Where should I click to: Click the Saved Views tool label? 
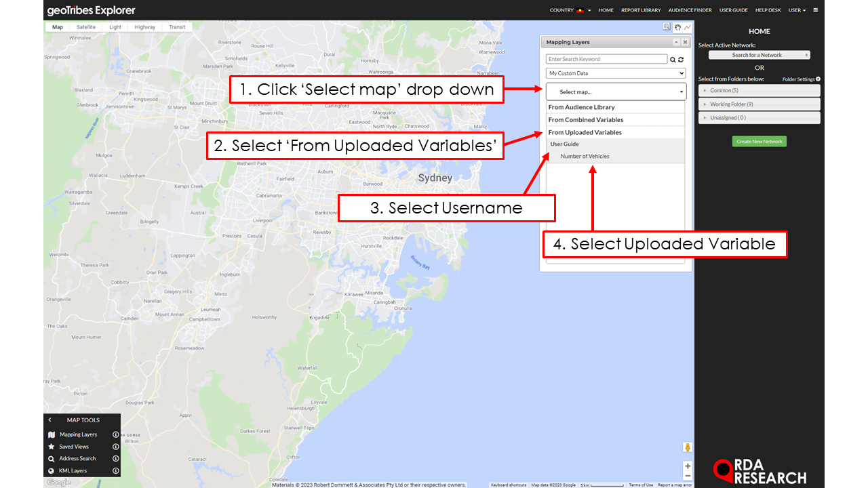pyautogui.click(x=74, y=447)
